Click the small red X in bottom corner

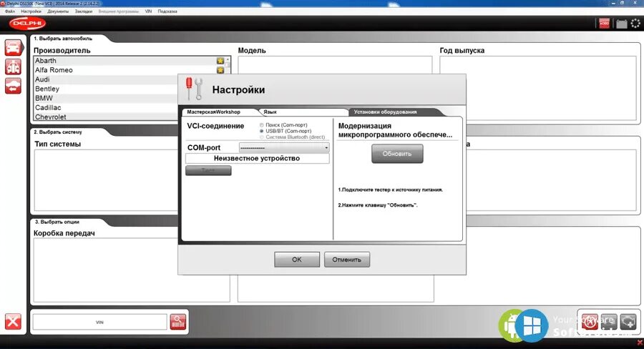click(x=640, y=343)
